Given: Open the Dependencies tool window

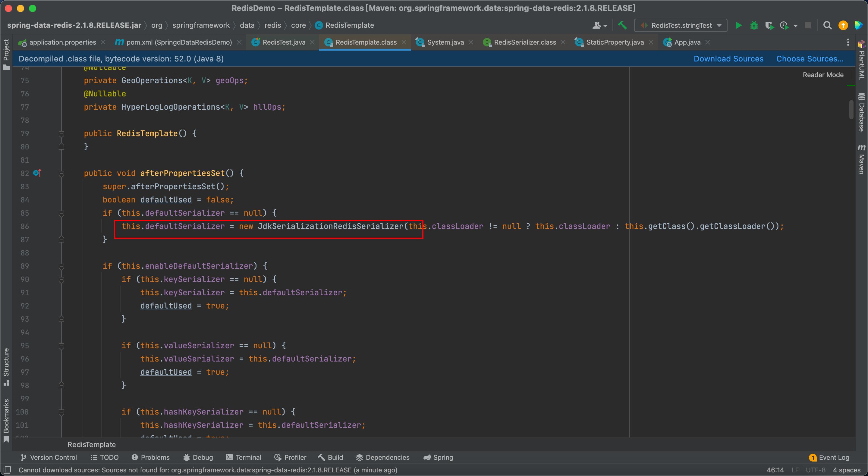Looking at the screenshot, I should [x=383, y=457].
